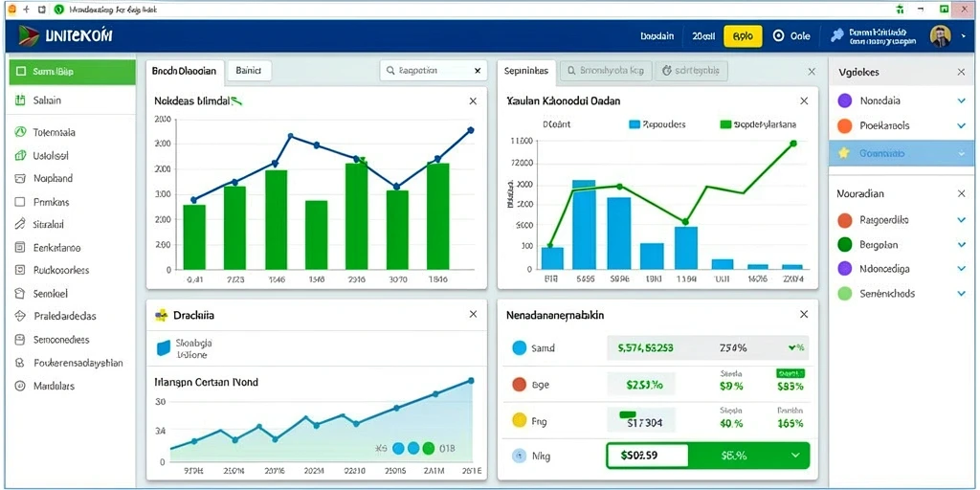Toggle the Sum Biap checkbox item

[x=21, y=72]
